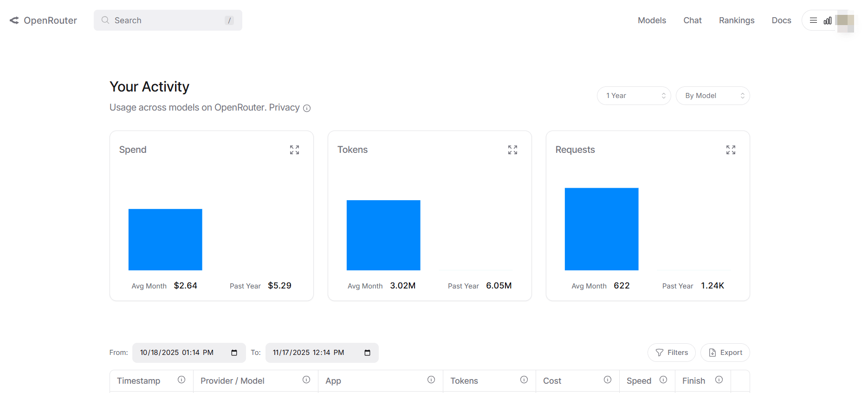
Task: Show info for Cost column
Action: pyautogui.click(x=608, y=380)
